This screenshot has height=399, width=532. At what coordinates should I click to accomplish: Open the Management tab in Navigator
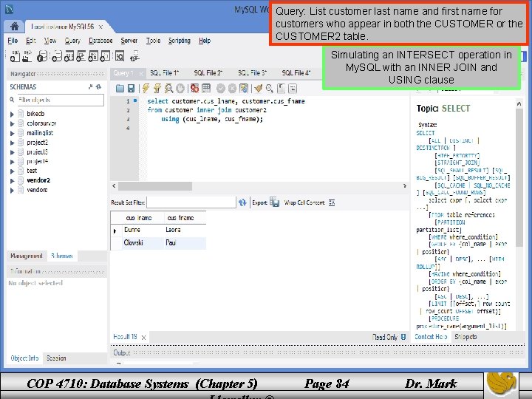coord(26,256)
